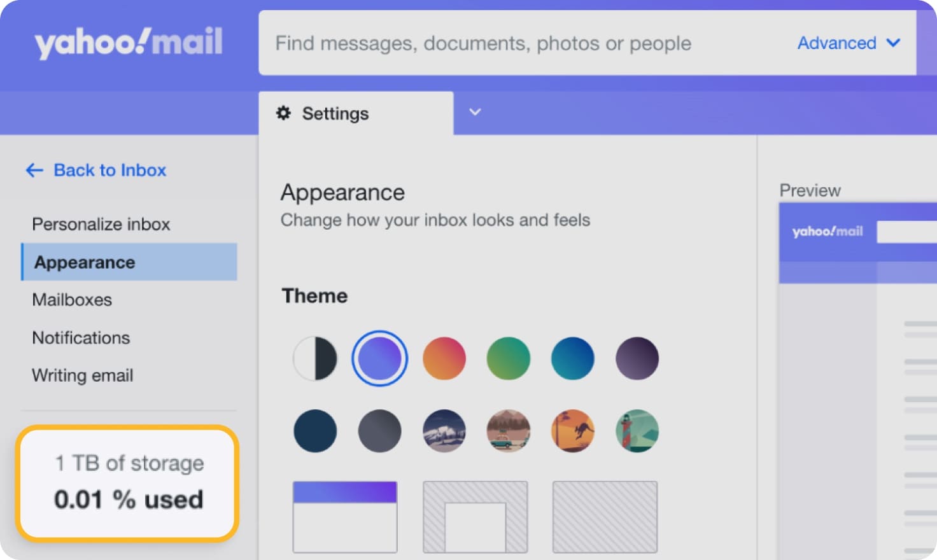Select the mountain landscape theme
This screenshot has width=937, height=560.
[444, 431]
